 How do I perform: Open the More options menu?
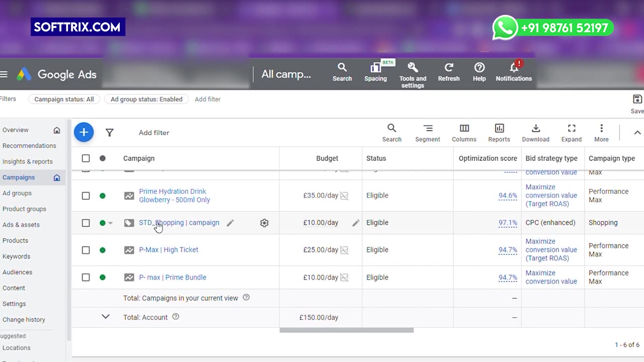click(x=601, y=133)
